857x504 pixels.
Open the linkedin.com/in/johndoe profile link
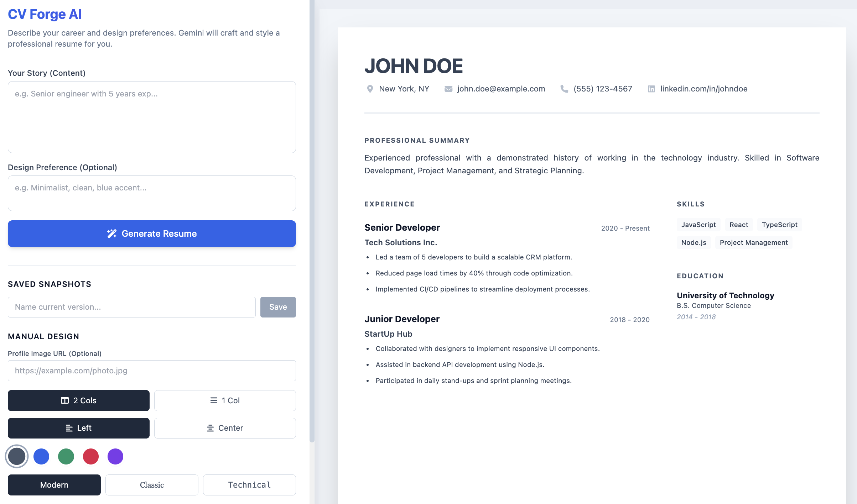[704, 89]
